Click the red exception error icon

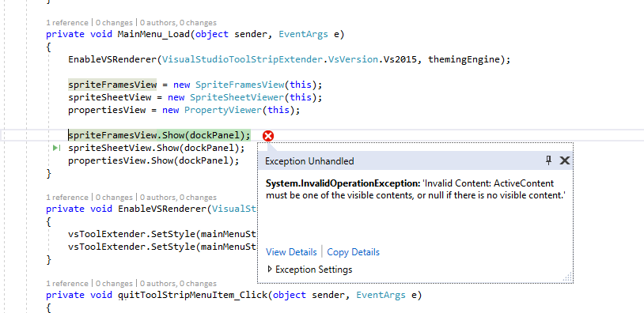(268, 136)
